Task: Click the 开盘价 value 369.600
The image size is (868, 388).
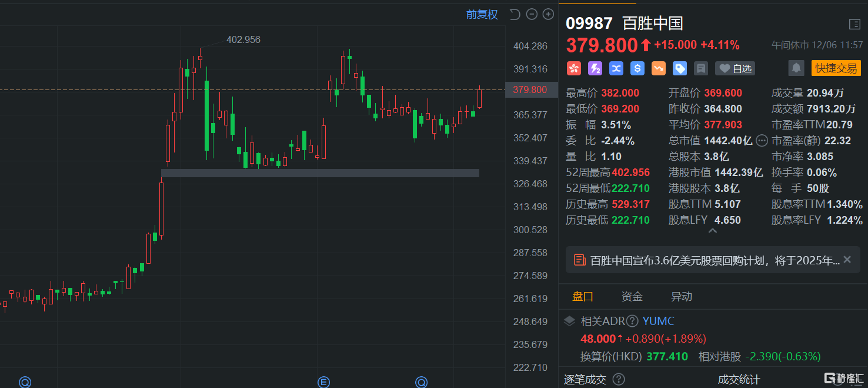Action: click(723, 93)
